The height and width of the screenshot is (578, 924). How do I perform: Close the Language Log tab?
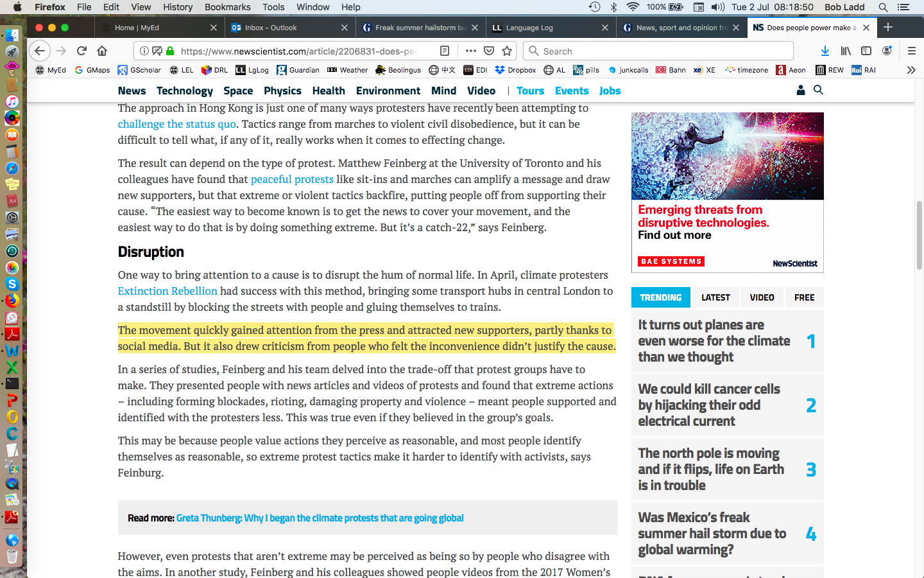click(605, 28)
